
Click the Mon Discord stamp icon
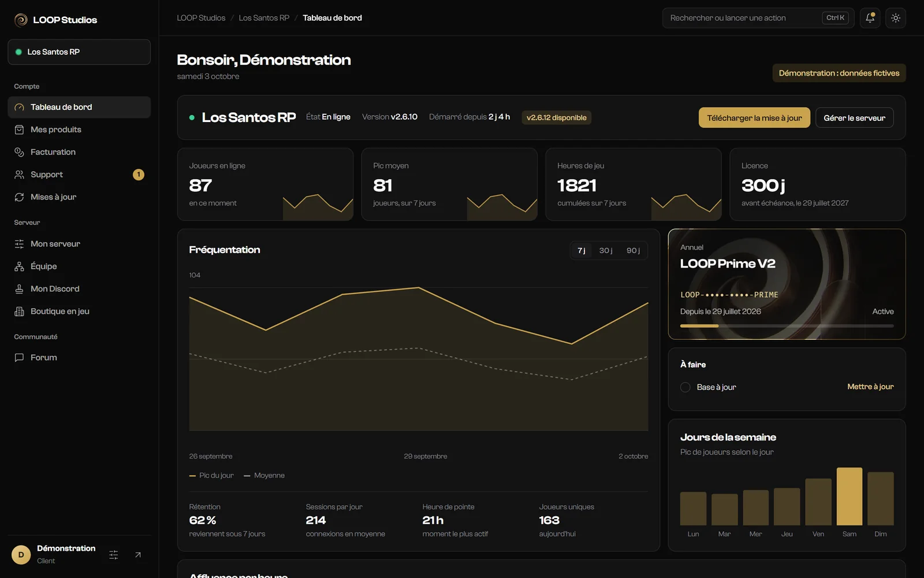19,289
